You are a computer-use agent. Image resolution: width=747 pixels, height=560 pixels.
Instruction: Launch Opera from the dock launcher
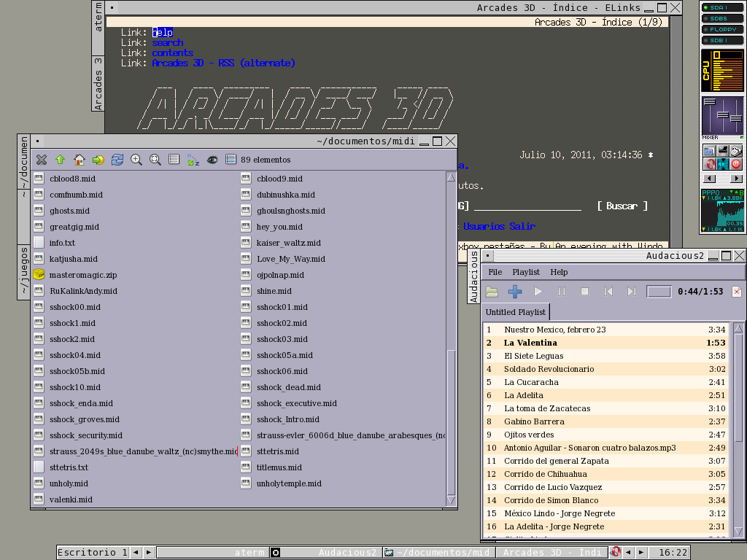709,164
